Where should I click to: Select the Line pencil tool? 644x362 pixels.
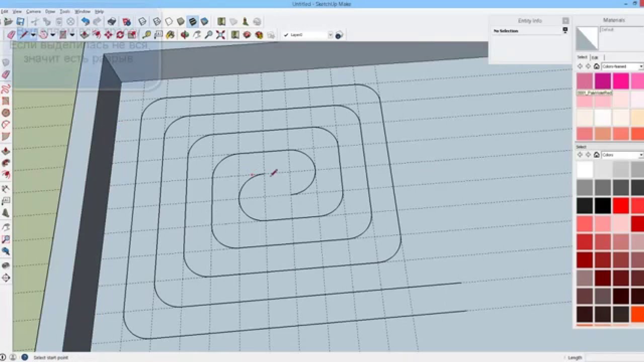pyautogui.click(x=24, y=35)
